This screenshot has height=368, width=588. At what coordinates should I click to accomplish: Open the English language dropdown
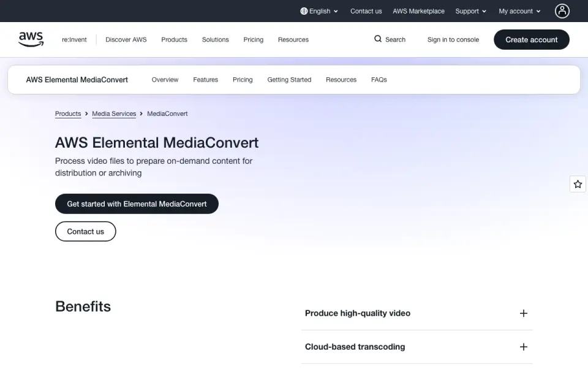coord(319,11)
